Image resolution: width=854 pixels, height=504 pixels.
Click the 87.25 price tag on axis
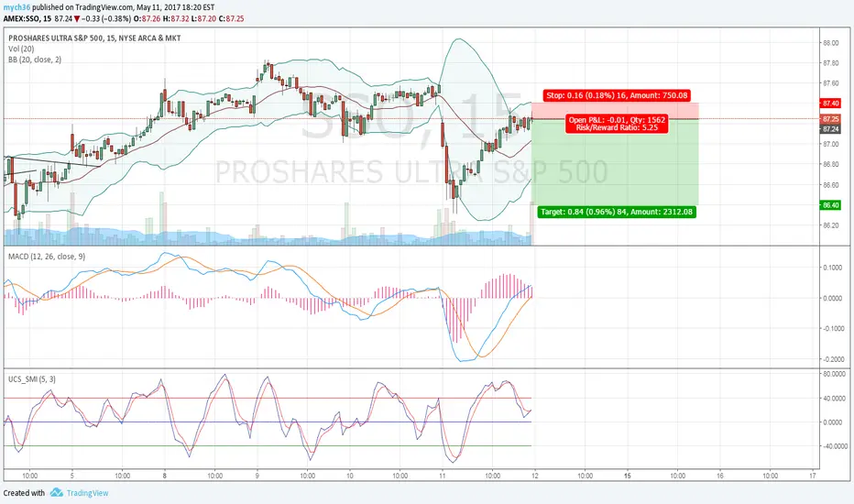pyautogui.click(x=830, y=119)
